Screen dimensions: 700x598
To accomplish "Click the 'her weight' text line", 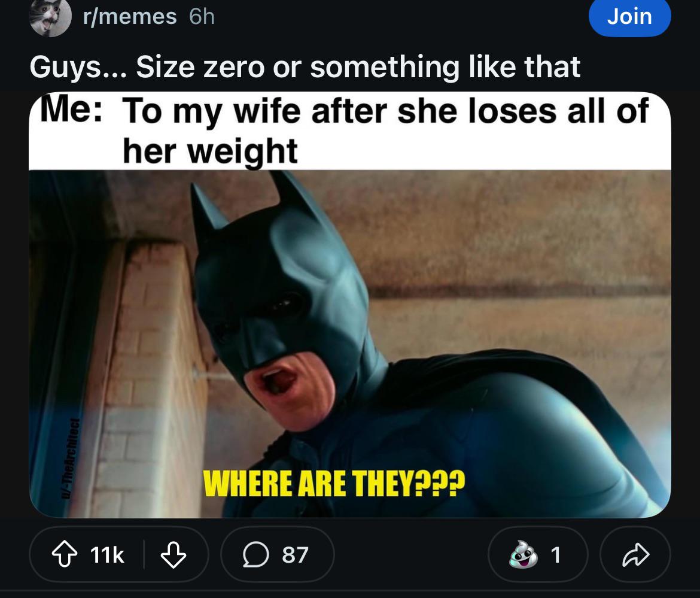I will [210, 152].
